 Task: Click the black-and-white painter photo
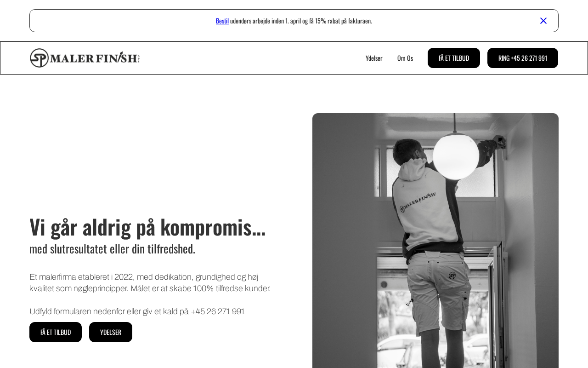pyautogui.click(x=435, y=241)
